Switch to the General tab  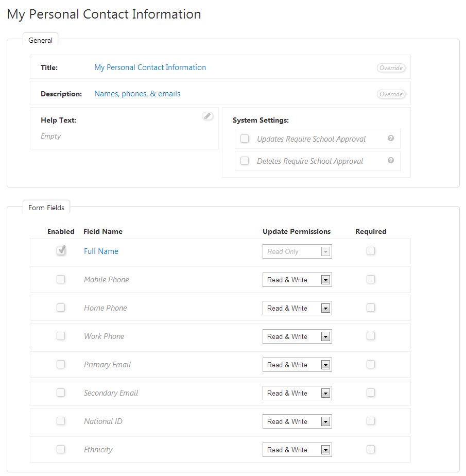40,39
